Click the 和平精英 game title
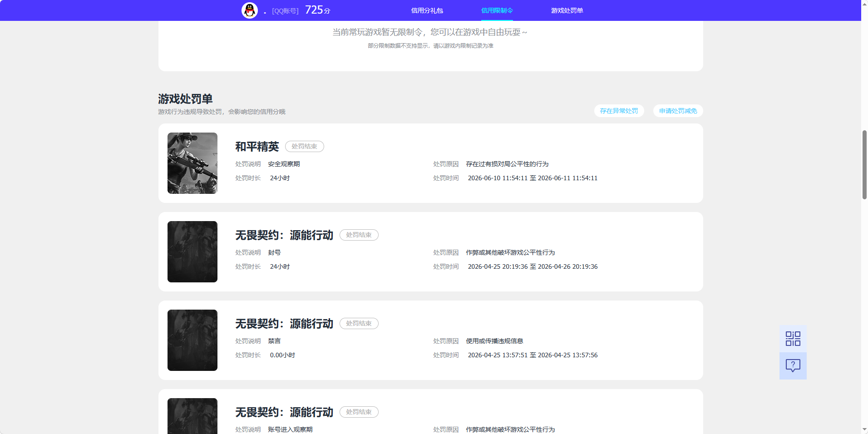The height and width of the screenshot is (434, 868). [x=257, y=147]
